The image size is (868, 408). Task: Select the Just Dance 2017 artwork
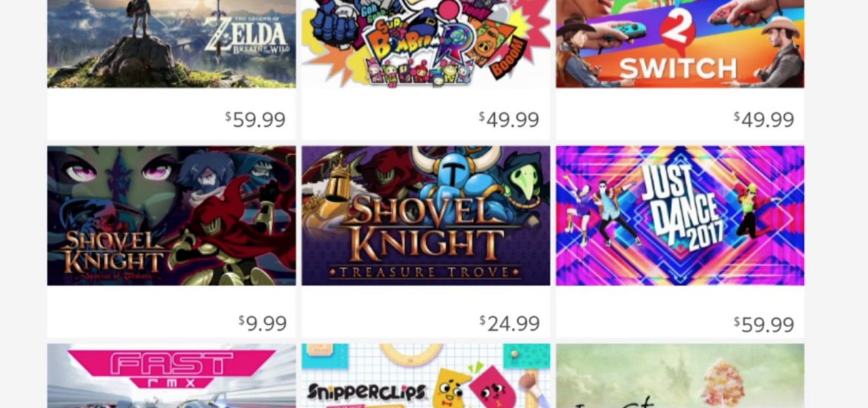pos(680,216)
